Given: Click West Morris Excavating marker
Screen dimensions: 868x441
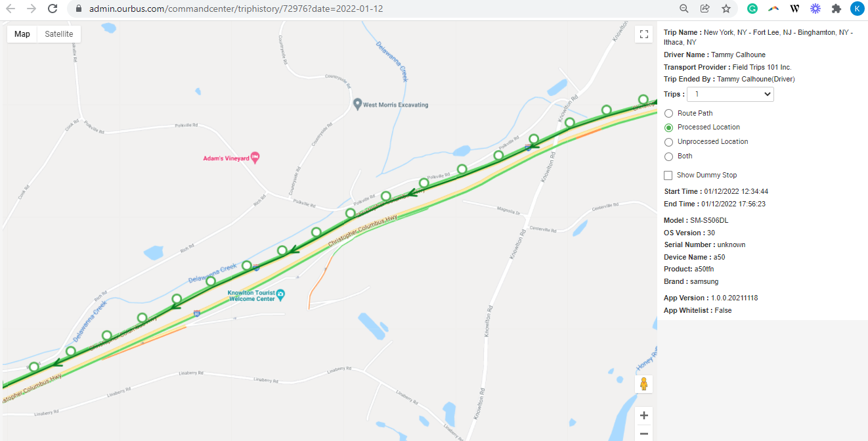Looking at the screenshot, I should pyautogui.click(x=357, y=104).
